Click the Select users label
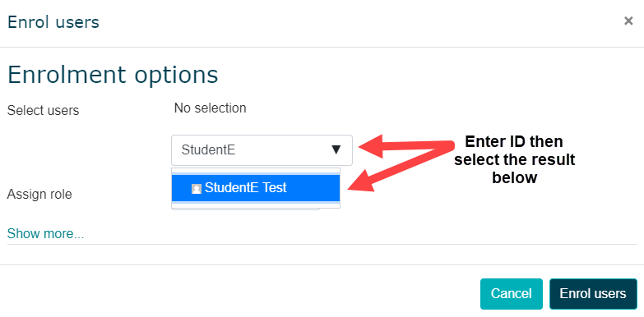 click(43, 111)
